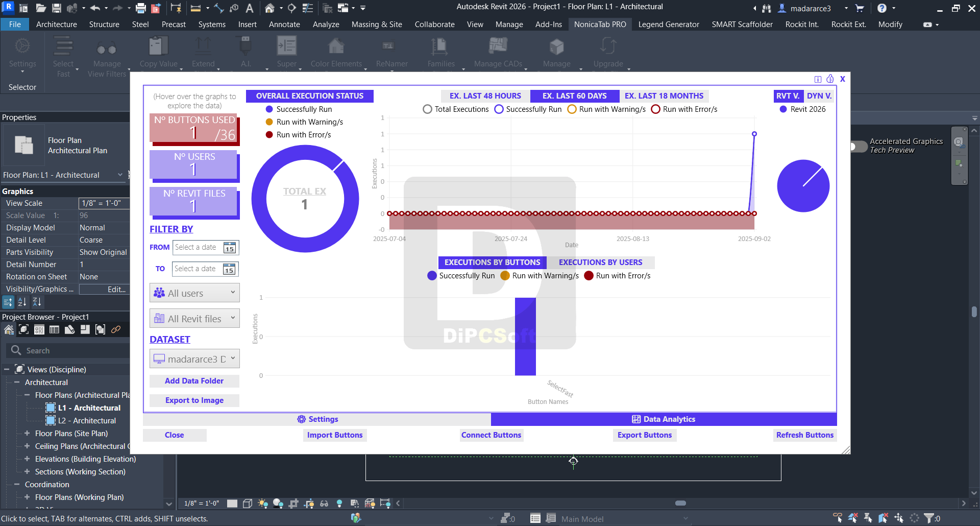Open file using the folder icon in Quick Access toolbar

tap(41, 8)
